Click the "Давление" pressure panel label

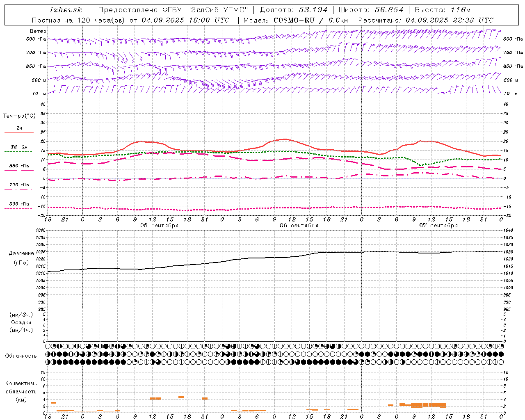pos(21,253)
